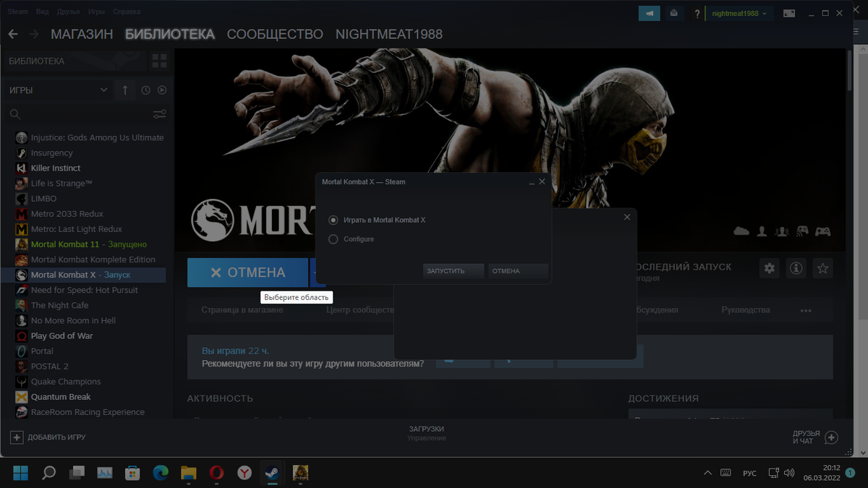868x488 pixels.
Task: Go back with the left arrow
Action: [13, 34]
